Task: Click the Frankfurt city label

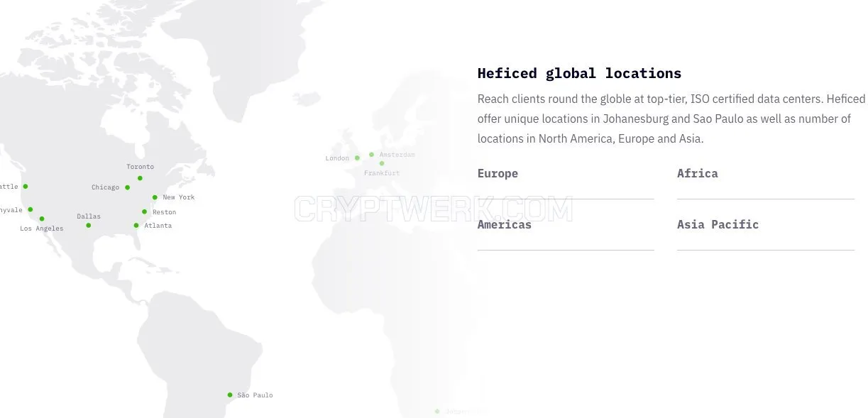Action: 382,173
